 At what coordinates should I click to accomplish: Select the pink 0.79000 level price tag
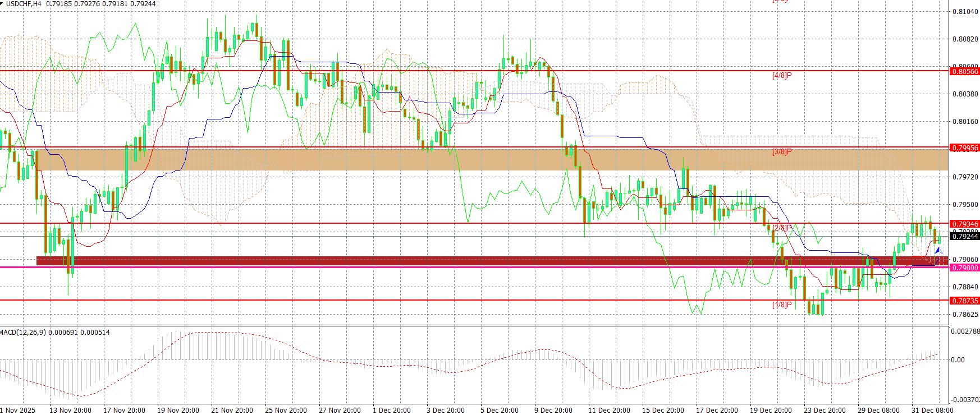pyautogui.click(x=965, y=268)
